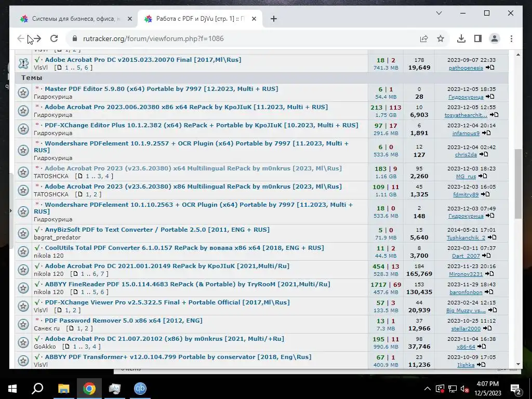Click the scrollbar up arrow
532x399 pixels.
pyautogui.click(x=518, y=55)
